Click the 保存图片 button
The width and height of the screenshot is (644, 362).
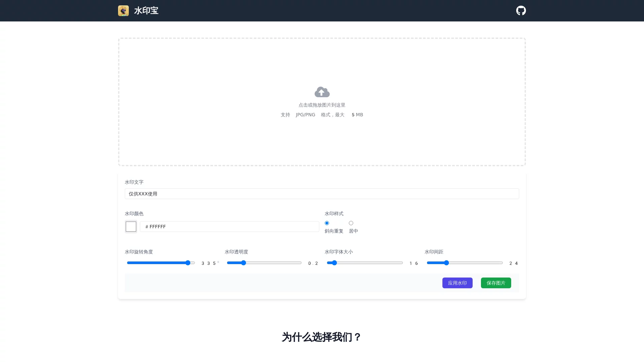[x=496, y=283]
